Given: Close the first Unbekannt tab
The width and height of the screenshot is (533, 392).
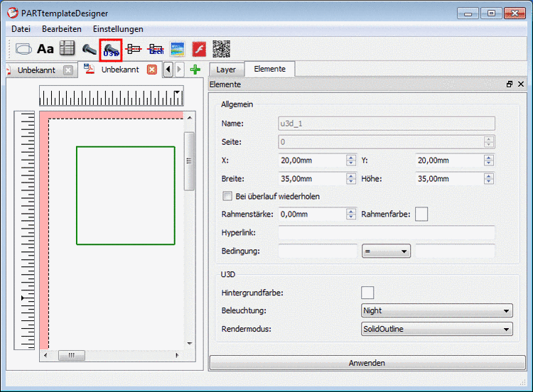Looking at the screenshot, I should 68,70.
